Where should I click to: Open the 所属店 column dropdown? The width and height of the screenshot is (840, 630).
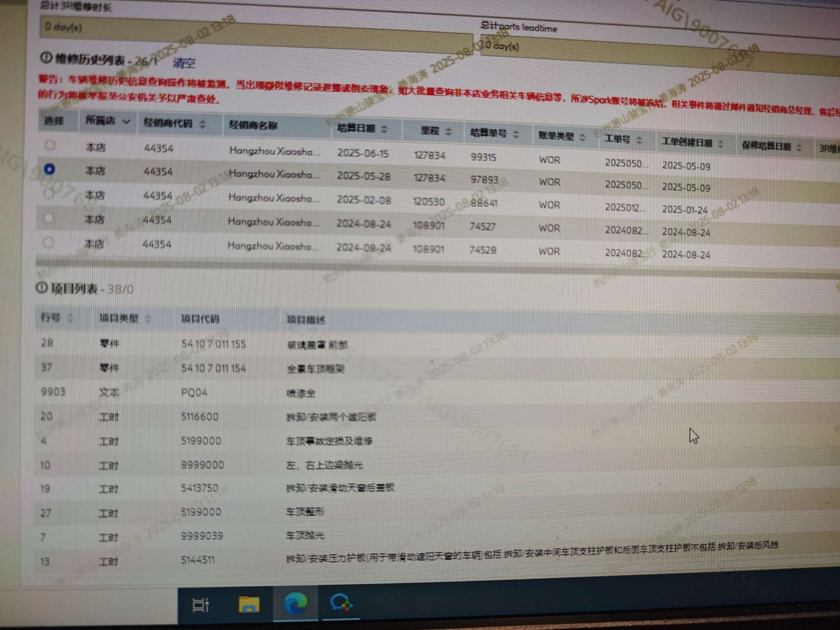(126, 121)
